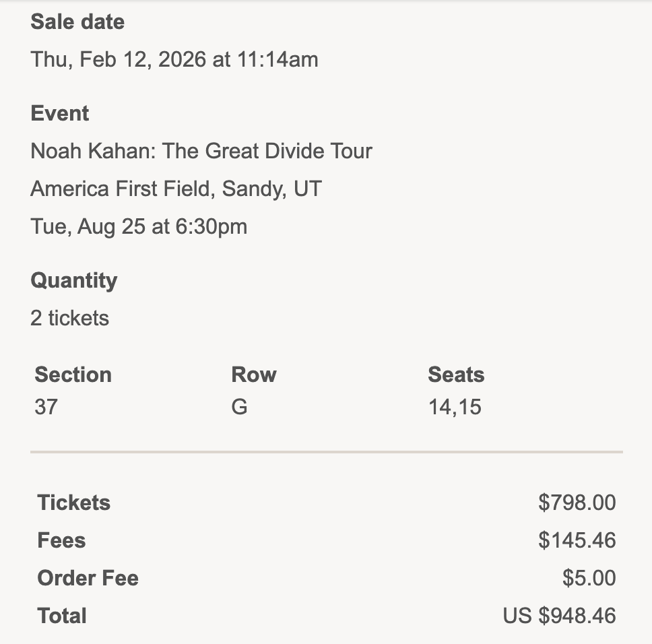Select the Tue, Aug 25 event date
This screenshot has height=644, width=652.
[139, 226]
